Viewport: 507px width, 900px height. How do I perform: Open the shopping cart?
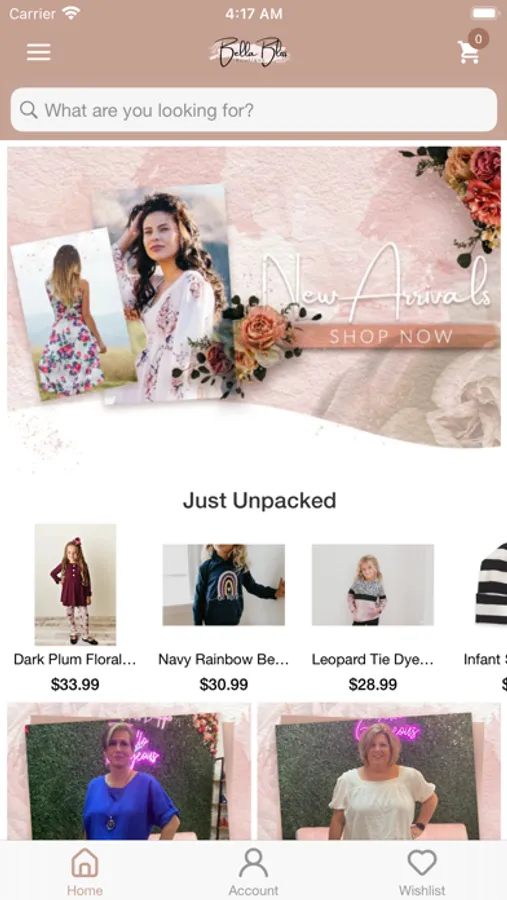469,53
